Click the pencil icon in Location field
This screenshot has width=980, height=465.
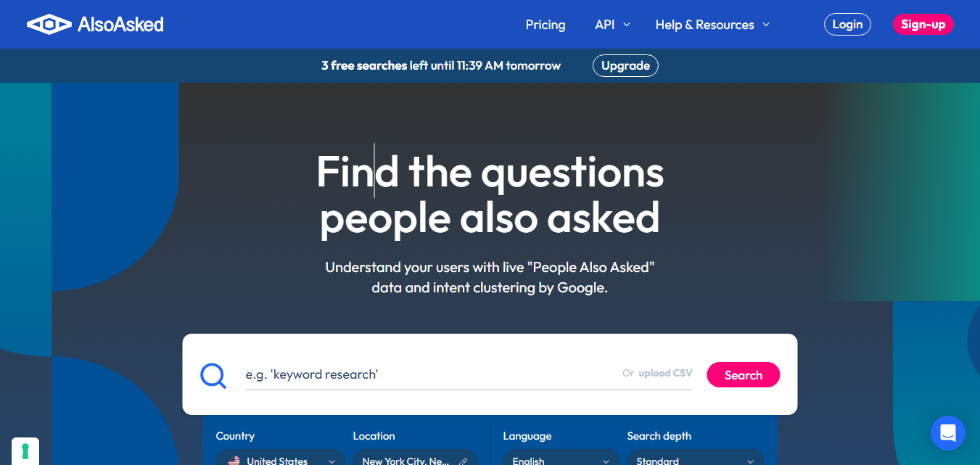464,461
